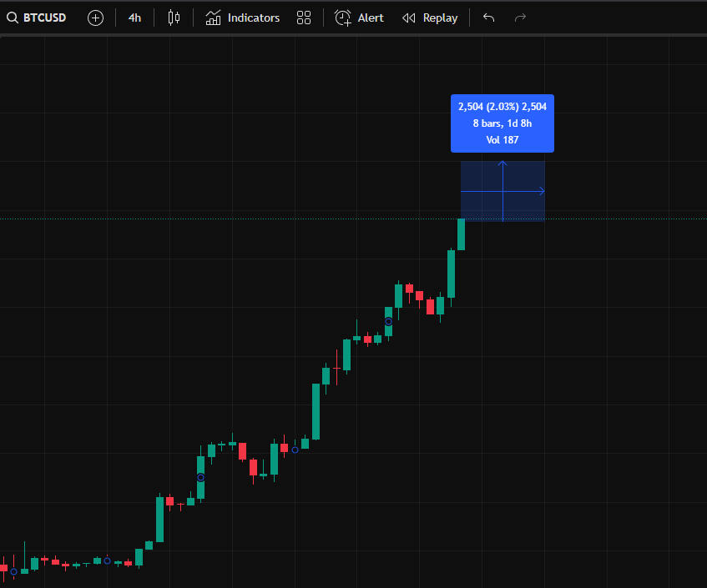Click the event marker circle on the candle below the red consolidation cluster
The width and height of the screenshot is (707, 588).
click(295, 450)
